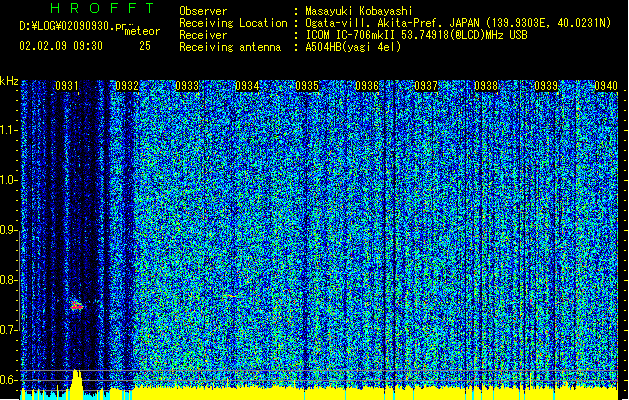Click the 1.0 frequency axis label
The height and width of the screenshot is (400, 629).
[8, 181]
